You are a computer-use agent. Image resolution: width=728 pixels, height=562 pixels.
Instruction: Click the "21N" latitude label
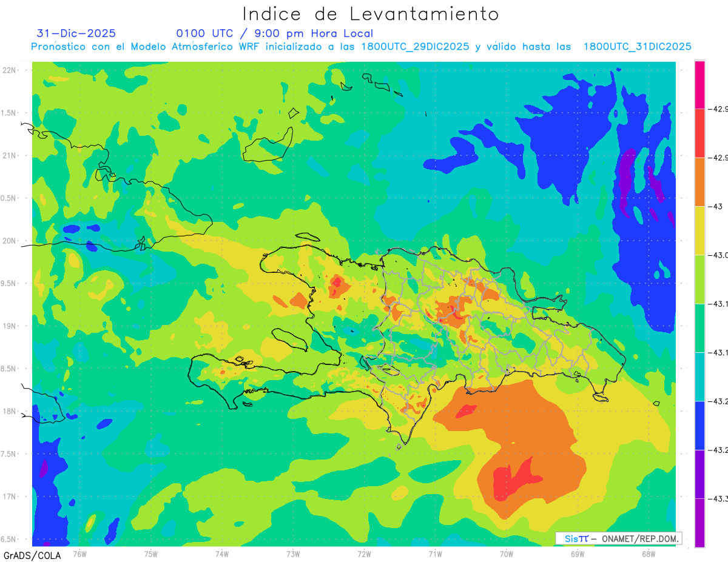point(10,156)
